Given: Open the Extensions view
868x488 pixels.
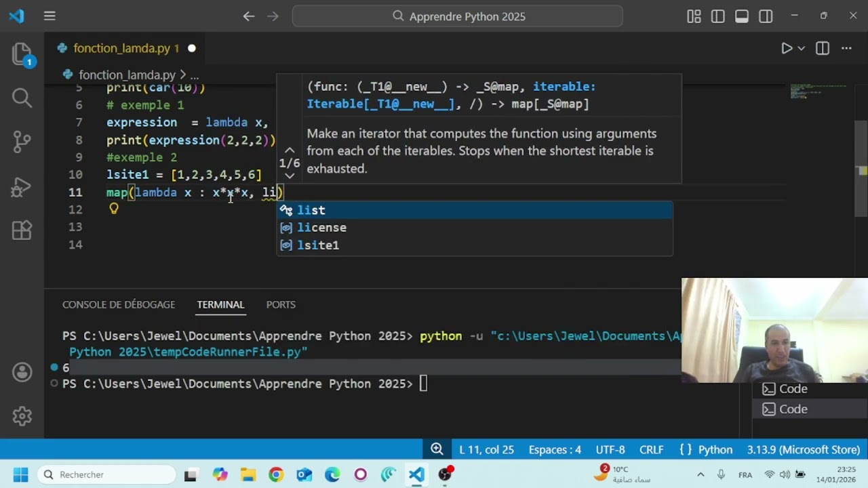Looking at the screenshot, I should coord(22,230).
